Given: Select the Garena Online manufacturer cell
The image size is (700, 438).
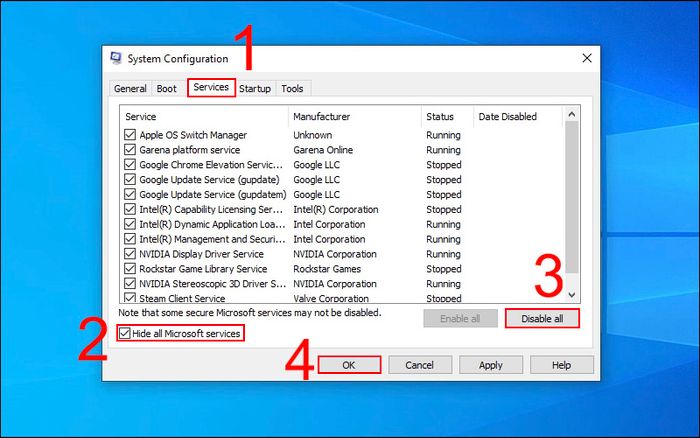Looking at the screenshot, I should point(323,150).
